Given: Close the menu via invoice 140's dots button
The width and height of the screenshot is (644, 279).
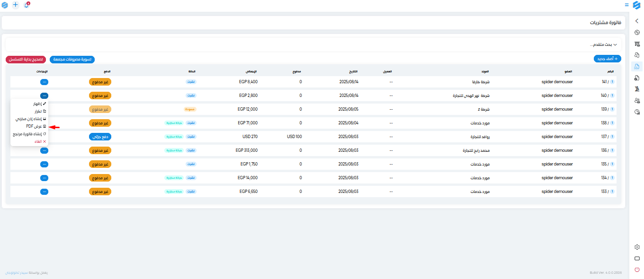Looking at the screenshot, I should (x=44, y=96).
